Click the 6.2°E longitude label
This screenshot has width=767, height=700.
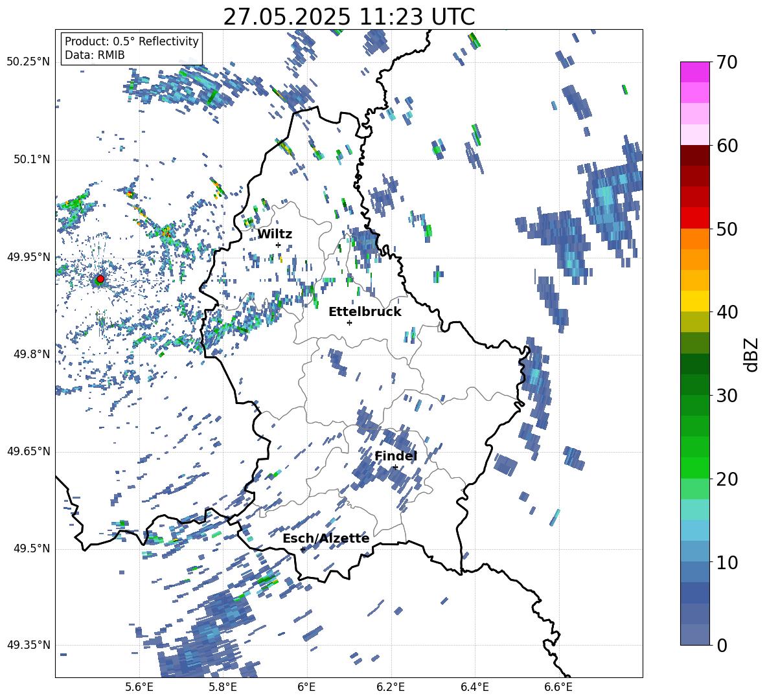(x=391, y=687)
